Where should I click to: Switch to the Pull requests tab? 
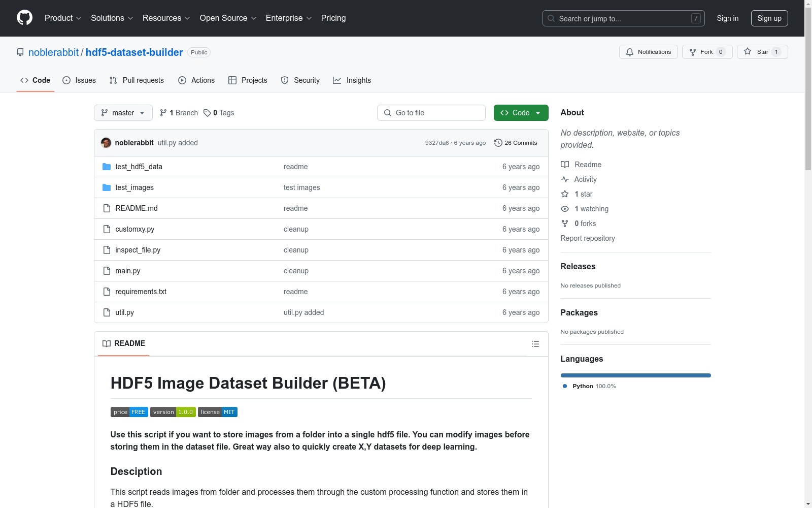[x=137, y=80]
